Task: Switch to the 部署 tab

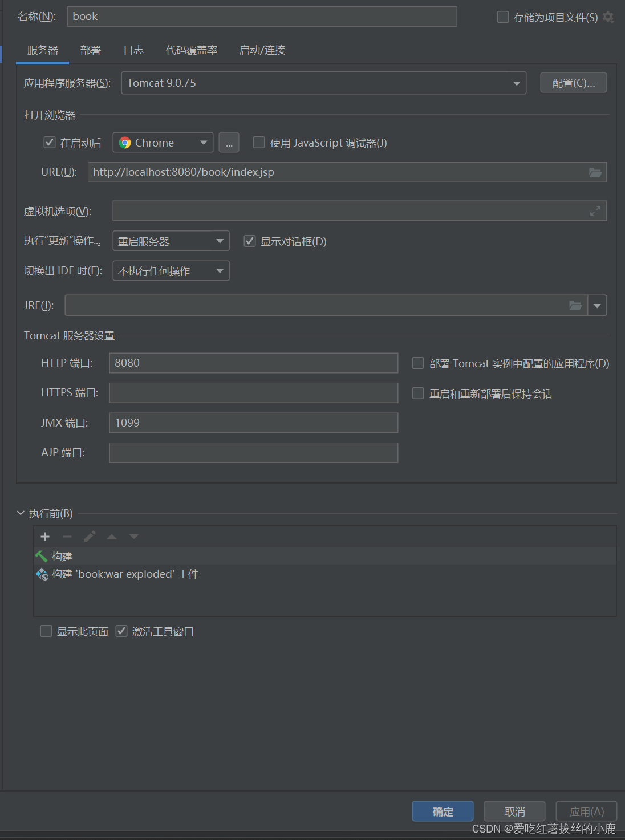Action: (x=91, y=50)
